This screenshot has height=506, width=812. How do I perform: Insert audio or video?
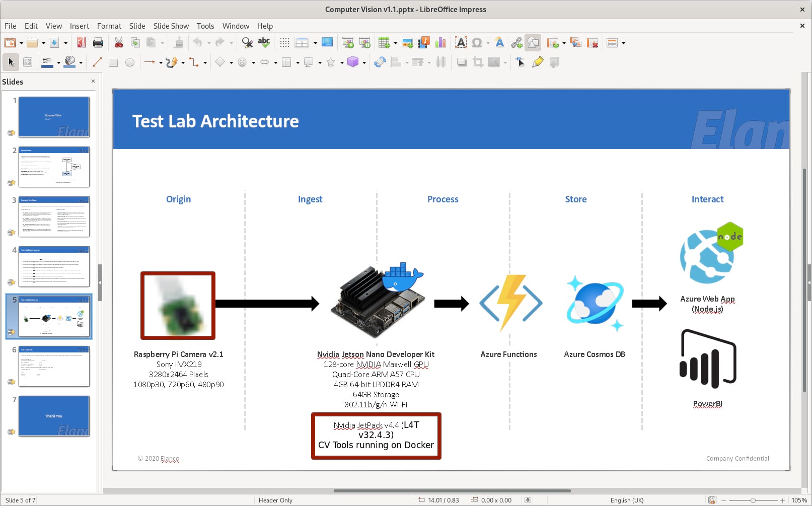coord(424,43)
